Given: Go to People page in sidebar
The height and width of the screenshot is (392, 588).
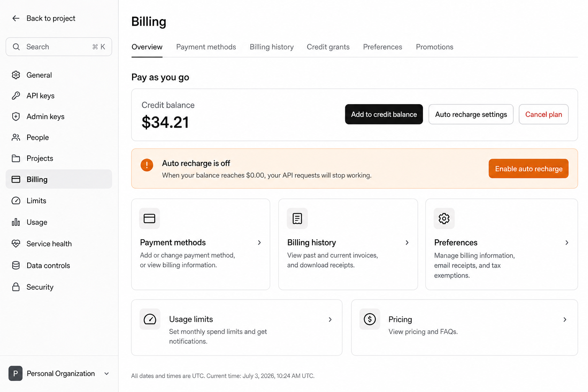Looking at the screenshot, I should (x=59, y=137).
